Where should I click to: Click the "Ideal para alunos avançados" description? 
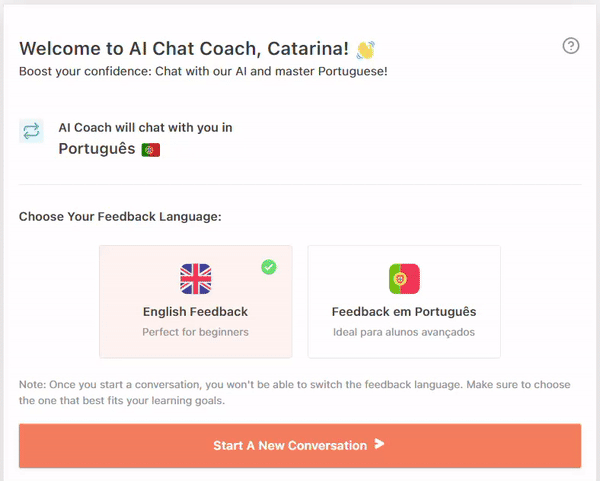click(404, 332)
